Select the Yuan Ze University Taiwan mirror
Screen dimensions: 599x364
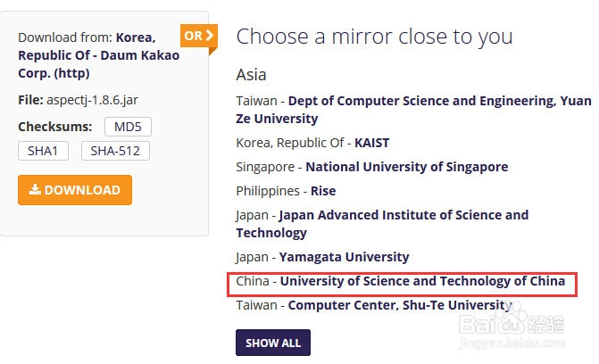pyautogui.click(x=413, y=110)
